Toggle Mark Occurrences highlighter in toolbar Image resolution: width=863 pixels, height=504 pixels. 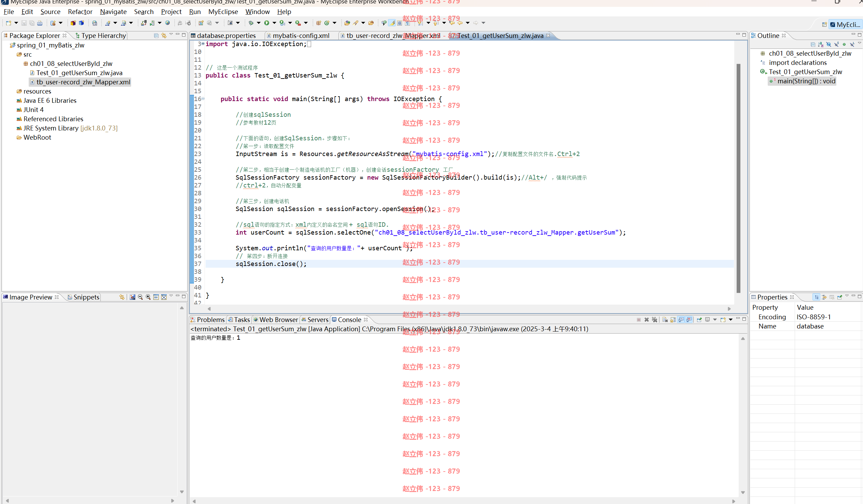pos(392,23)
